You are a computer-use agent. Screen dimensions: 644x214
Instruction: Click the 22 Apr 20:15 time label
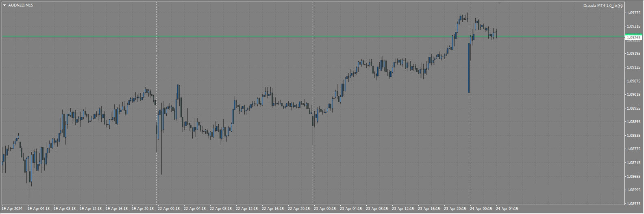point(299,209)
